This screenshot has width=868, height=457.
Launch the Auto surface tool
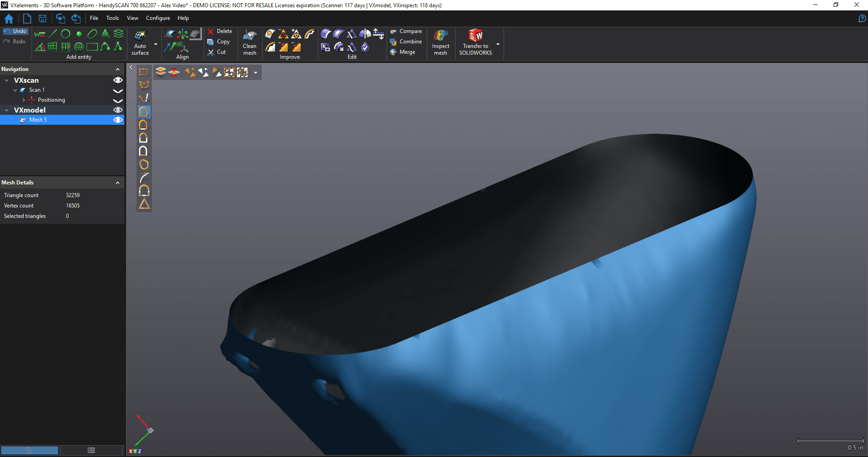pyautogui.click(x=140, y=42)
